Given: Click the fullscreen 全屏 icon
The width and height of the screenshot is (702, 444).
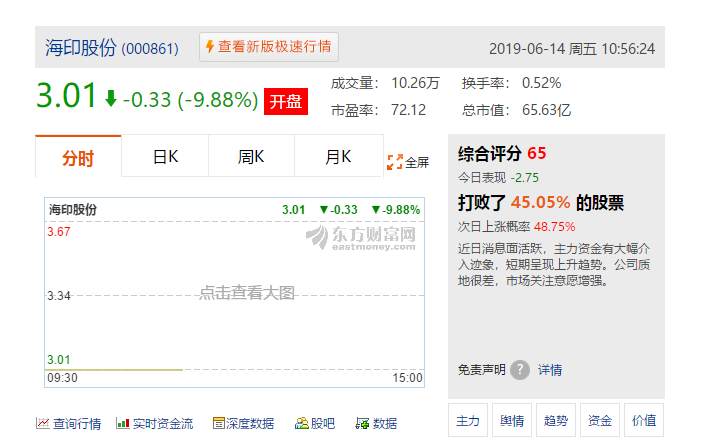Looking at the screenshot, I should [x=394, y=162].
